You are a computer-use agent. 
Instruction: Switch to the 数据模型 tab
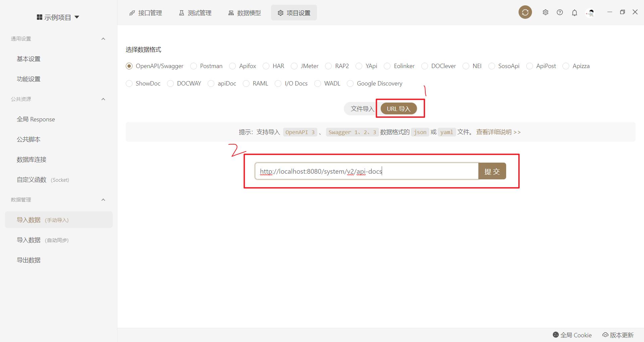tap(245, 13)
